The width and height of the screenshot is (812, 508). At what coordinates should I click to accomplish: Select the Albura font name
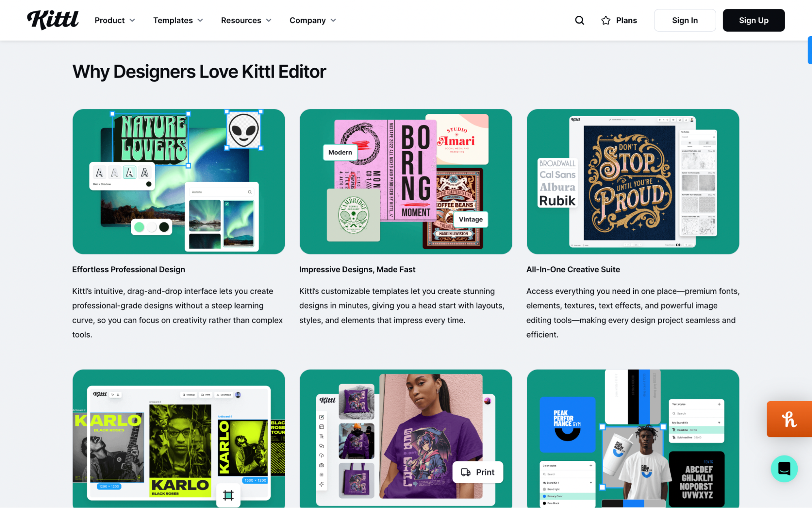(x=557, y=187)
